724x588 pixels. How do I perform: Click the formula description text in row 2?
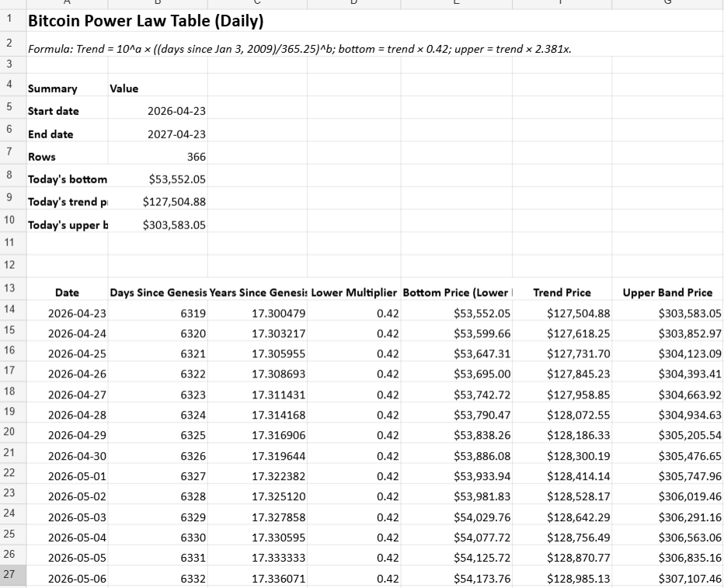[300, 49]
